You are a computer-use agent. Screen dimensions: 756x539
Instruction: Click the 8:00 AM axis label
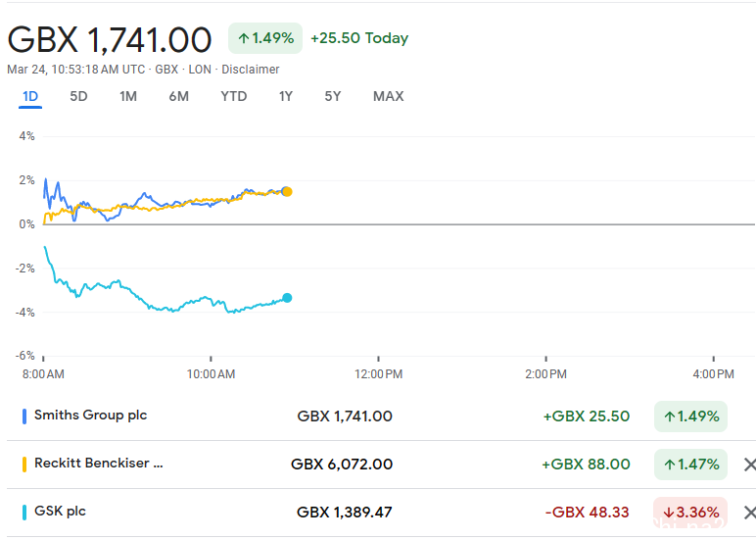pos(43,374)
